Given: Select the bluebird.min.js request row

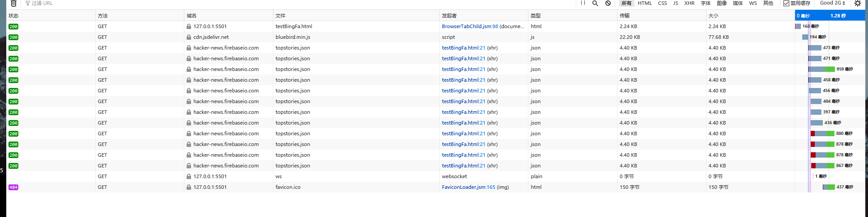Looking at the screenshot, I should [x=436, y=37].
